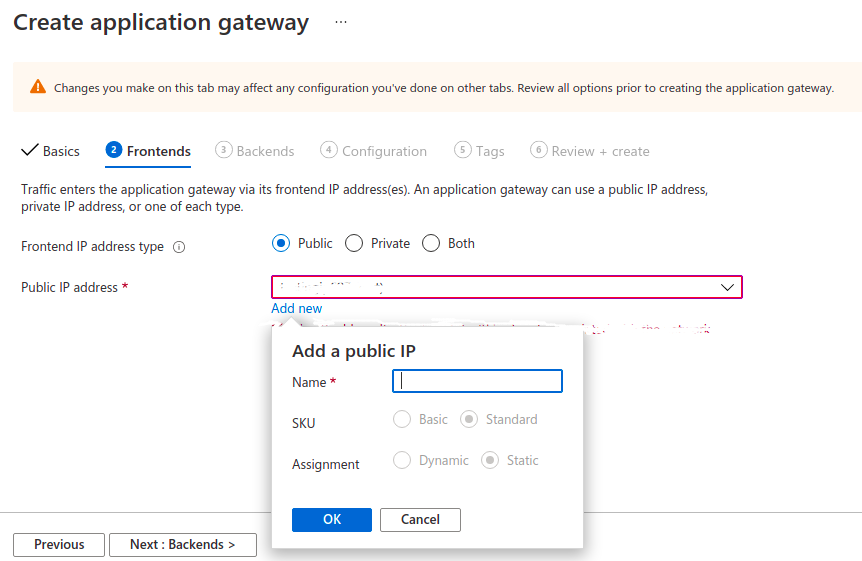
Task: Click the Add new link
Action: [297, 308]
